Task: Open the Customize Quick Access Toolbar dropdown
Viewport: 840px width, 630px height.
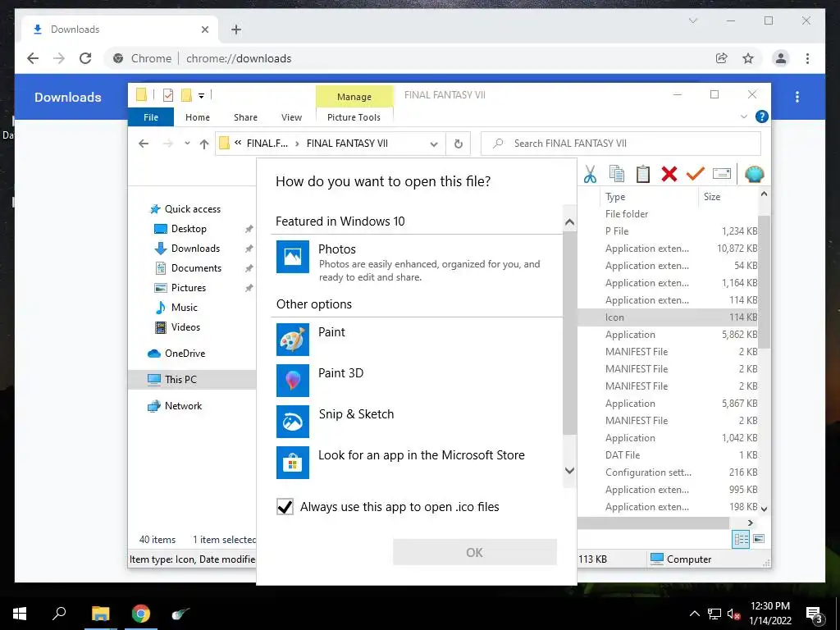Action: coord(202,96)
